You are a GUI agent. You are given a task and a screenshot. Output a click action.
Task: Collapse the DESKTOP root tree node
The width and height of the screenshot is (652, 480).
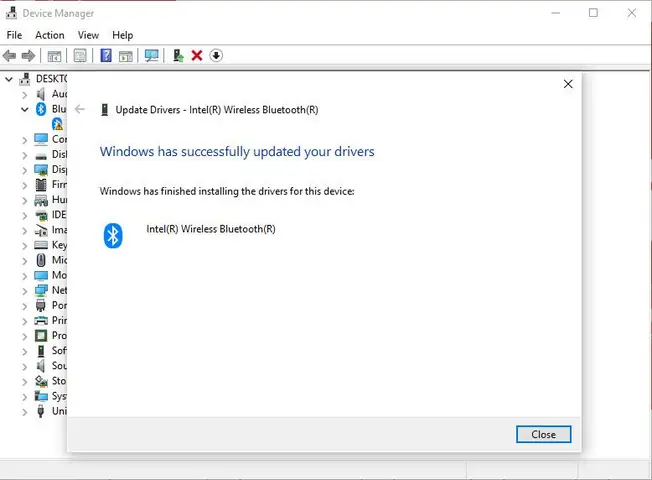9,79
